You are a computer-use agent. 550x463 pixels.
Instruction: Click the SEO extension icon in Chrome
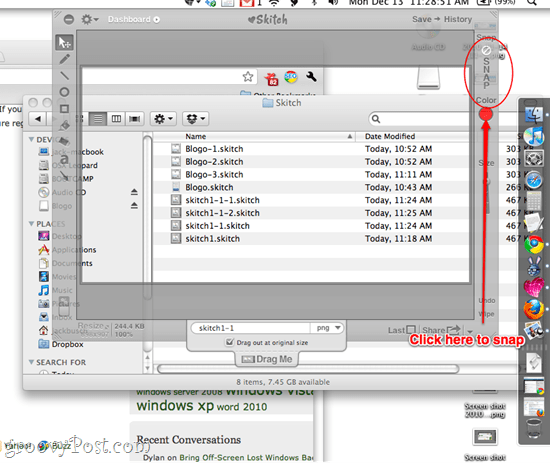pos(291,76)
